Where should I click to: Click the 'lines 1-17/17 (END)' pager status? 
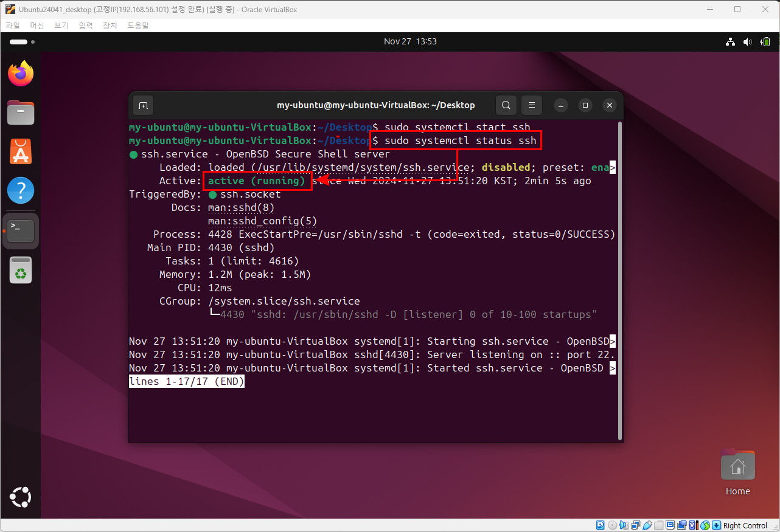point(187,382)
